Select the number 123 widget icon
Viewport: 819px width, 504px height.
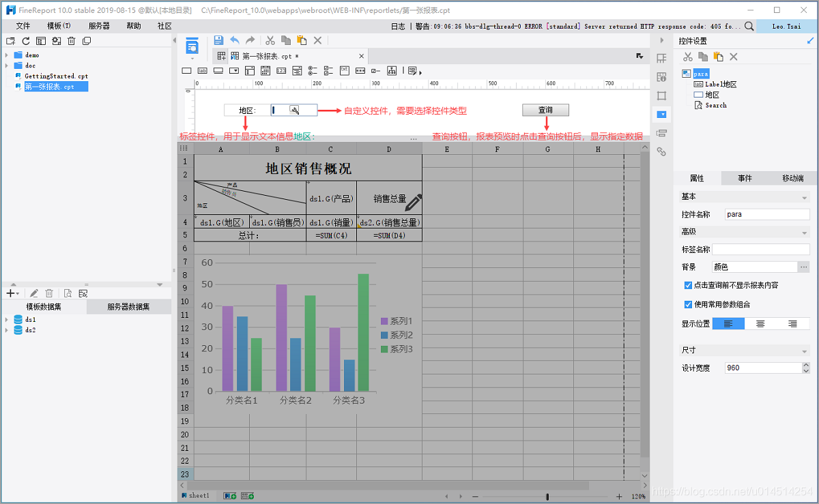pyautogui.click(x=281, y=70)
